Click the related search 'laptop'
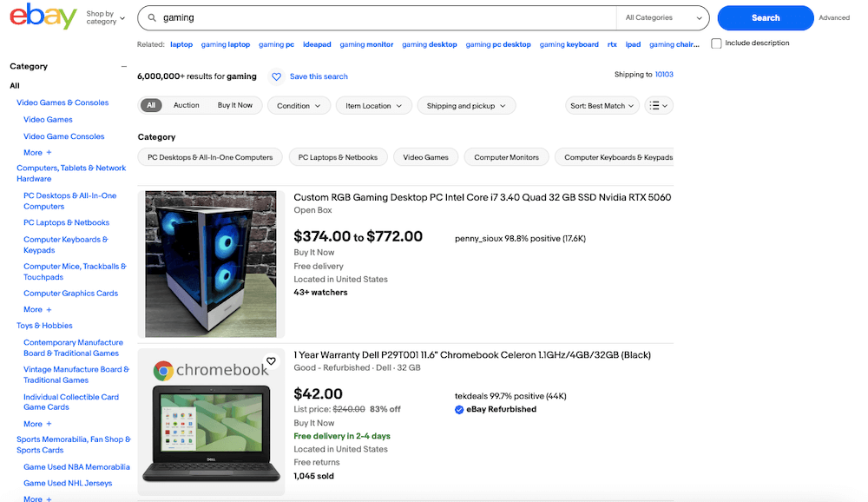 pos(181,44)
